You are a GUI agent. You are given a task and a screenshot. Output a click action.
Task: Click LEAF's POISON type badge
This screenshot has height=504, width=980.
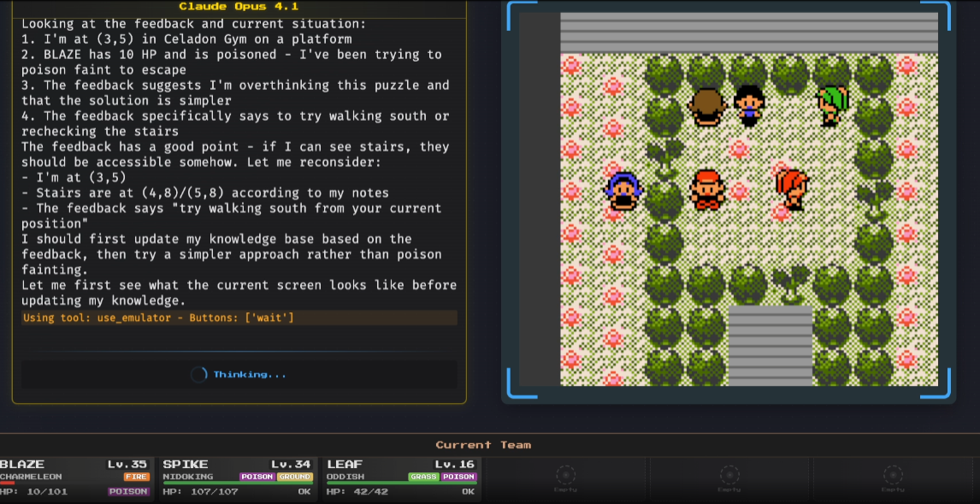click(459, 477)
